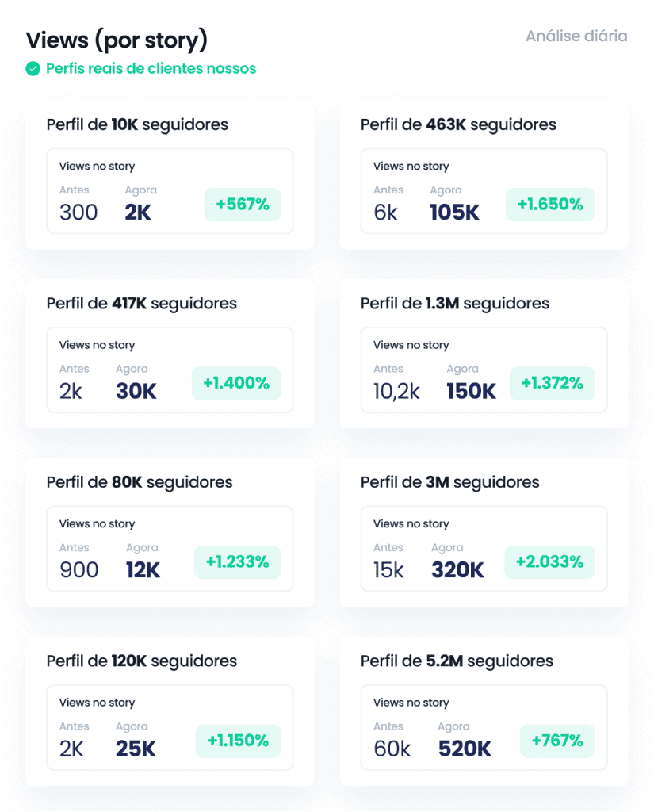Select 'Perfis reais de clientes nossos' text

pyautogui.click(x=151, y=69)
